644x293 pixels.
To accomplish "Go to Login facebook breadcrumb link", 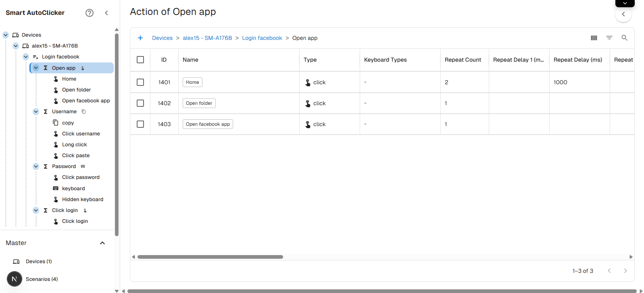I will [262, 38].
